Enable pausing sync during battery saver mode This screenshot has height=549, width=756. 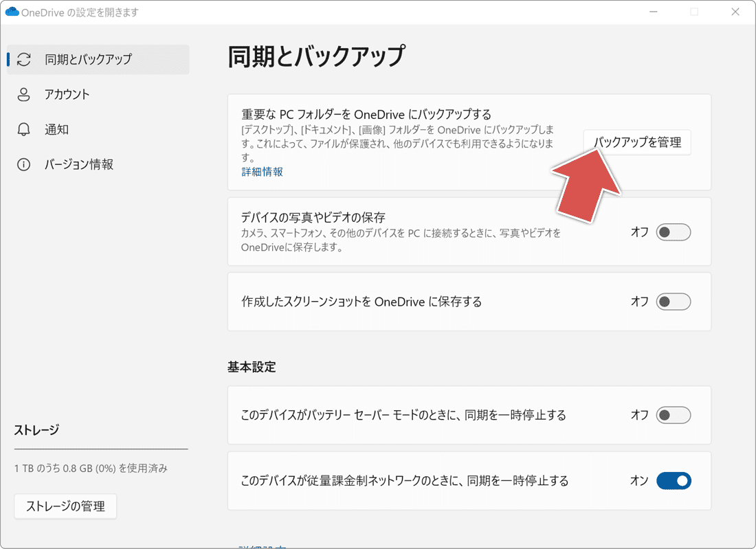[673, 415]
